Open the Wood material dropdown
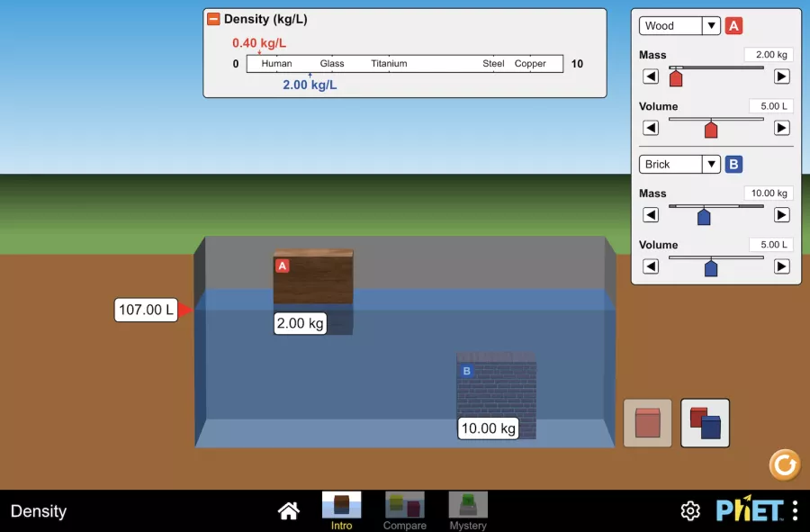Image resolution: width=810 pixels, height=532 pixels. 679,26
